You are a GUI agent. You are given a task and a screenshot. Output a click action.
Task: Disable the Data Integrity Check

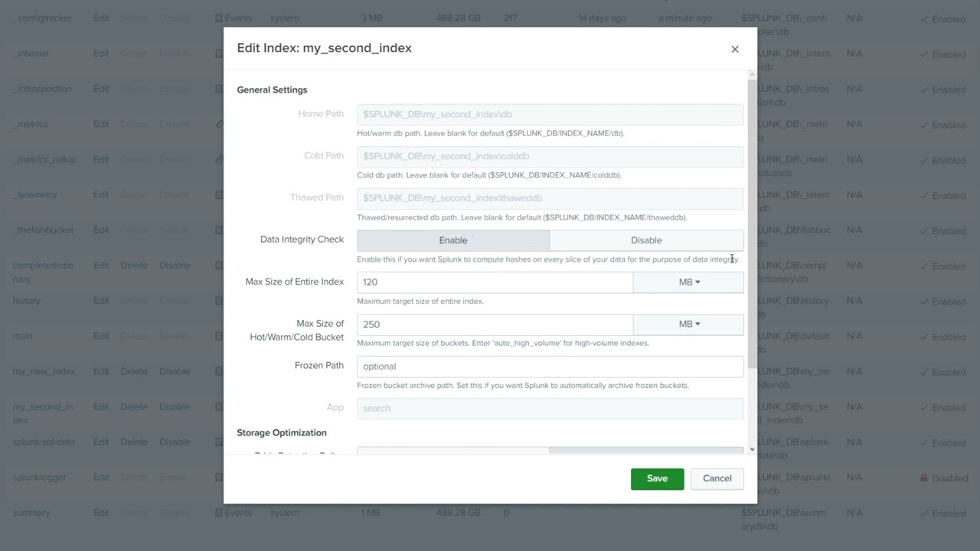[x=646, y=240]
